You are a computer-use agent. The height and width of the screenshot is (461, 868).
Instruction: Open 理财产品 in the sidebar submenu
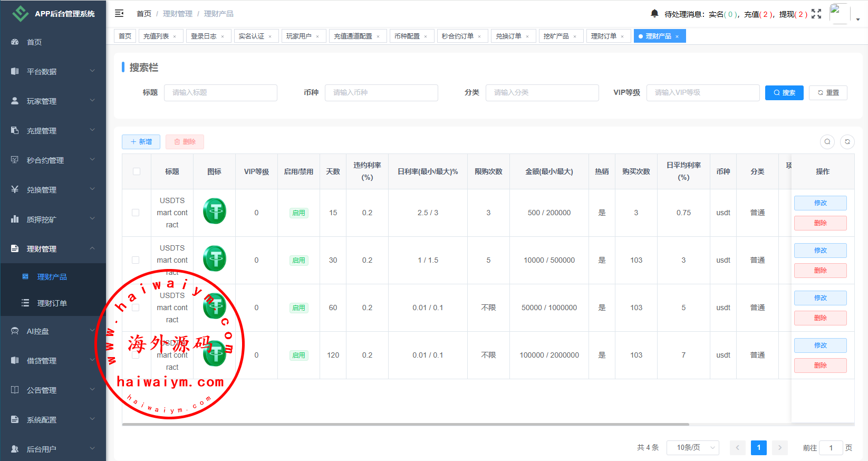point(53,277)
